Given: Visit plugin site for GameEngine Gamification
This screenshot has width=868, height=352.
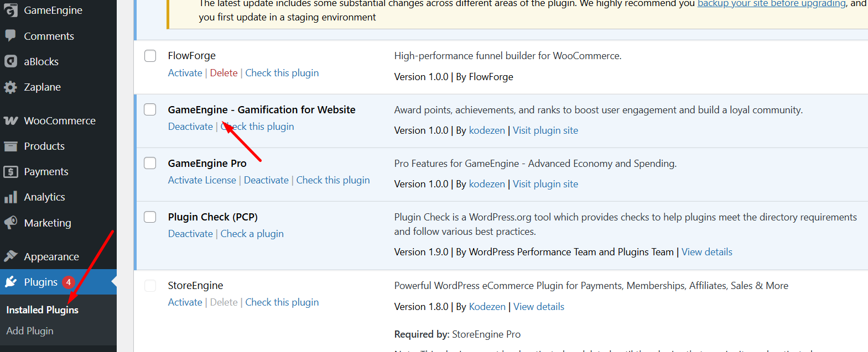Looking at the screenshot, I should [545, 130].
